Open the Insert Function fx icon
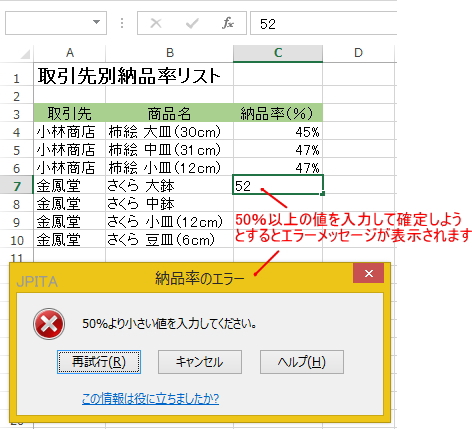472x429 pixels. pyautogui.click(x=228, y=23)
